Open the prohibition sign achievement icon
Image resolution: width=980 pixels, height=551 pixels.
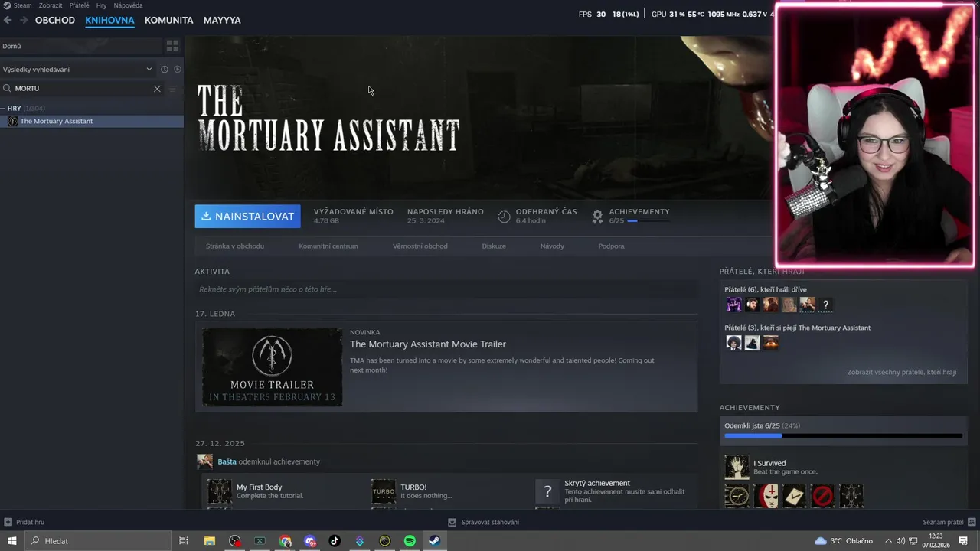click(822, 496)
